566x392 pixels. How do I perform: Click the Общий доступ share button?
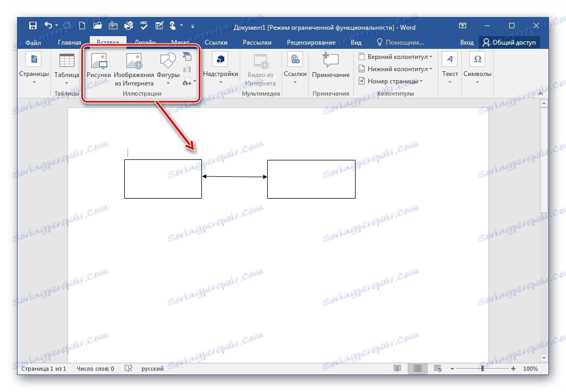(509, 42)
